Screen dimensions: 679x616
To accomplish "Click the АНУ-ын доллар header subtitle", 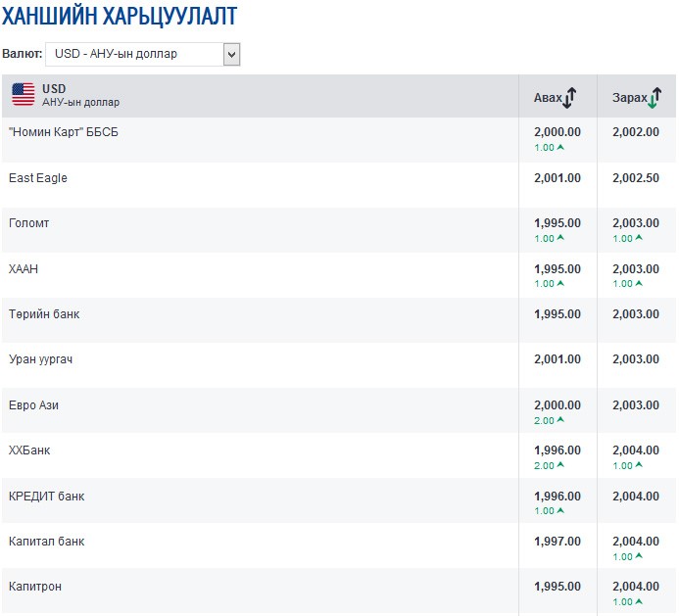I will 81,103.
